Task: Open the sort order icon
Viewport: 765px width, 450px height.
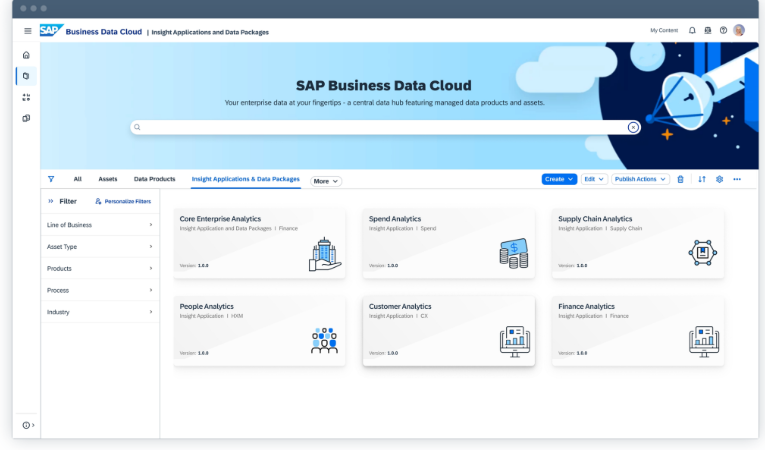Action: pyautogui.click(x=702, y=180)
